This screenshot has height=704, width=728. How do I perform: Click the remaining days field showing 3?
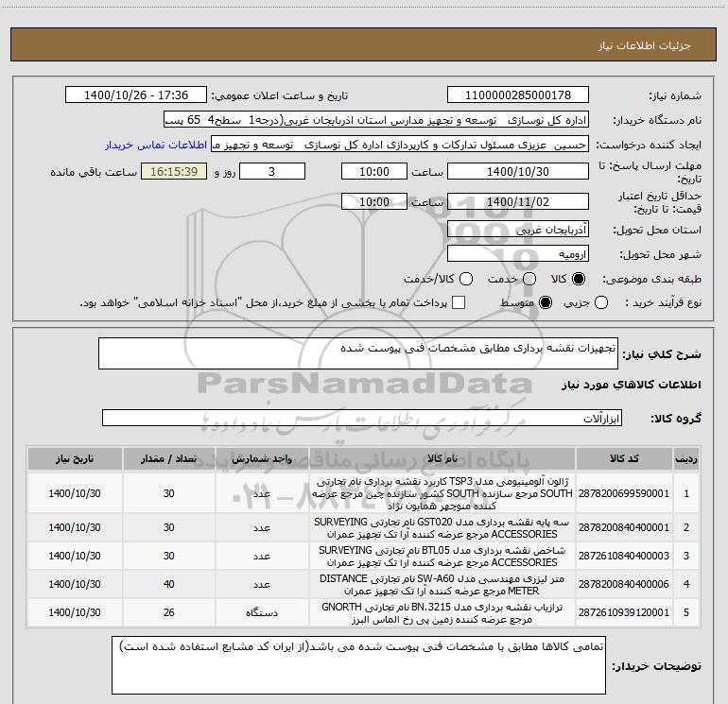272,172
